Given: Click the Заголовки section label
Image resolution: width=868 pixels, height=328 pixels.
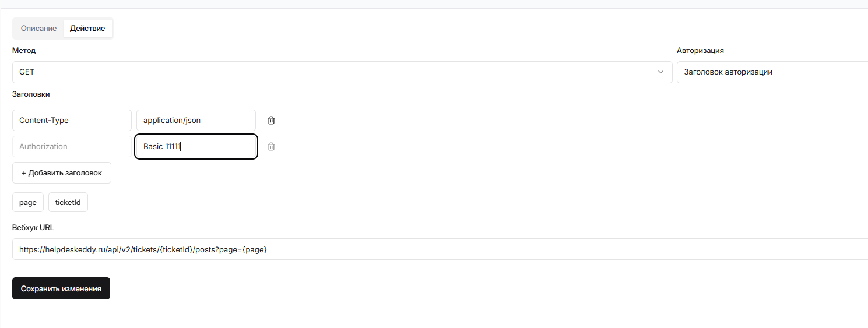Looking at the screenshot, I should tap(31, 94).
